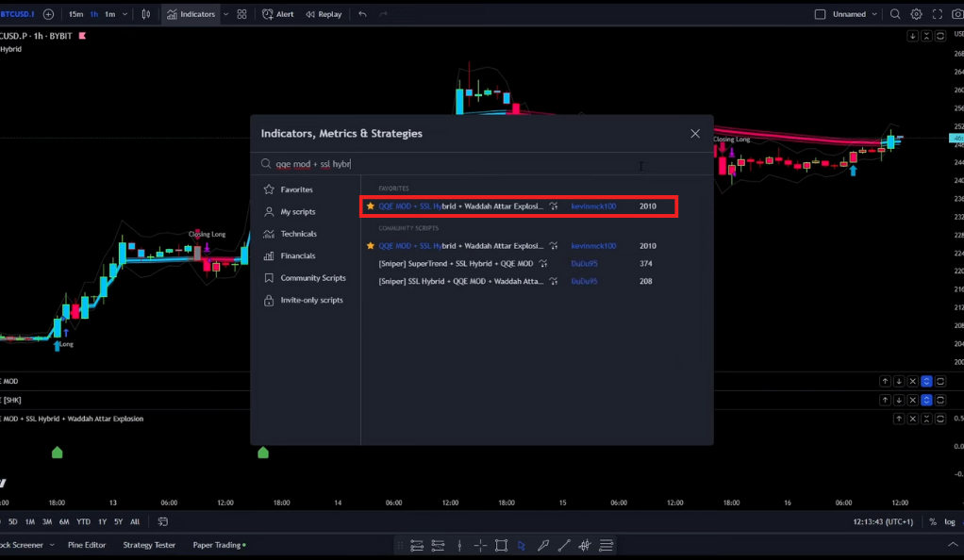The height and width of the screenshot is (560, 964).
Task: Select the trend line drawing tool
Action: 564,545
